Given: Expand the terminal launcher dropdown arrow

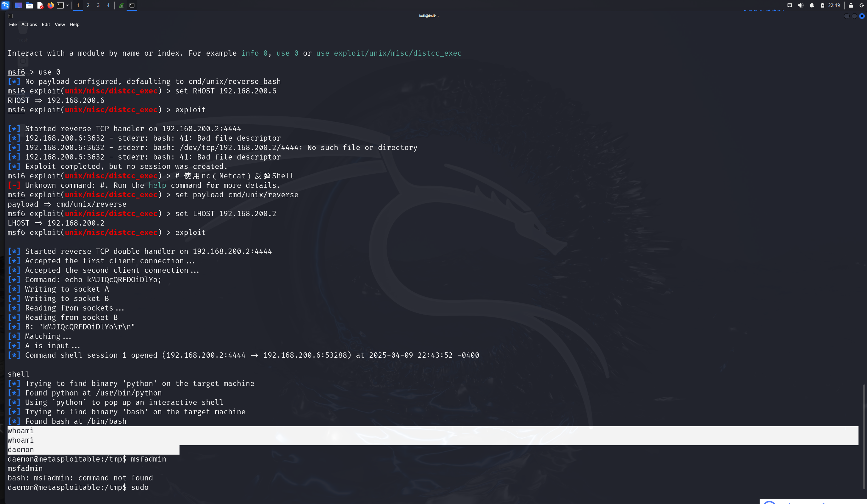Looking at the screenshot, I should click(x=67, y=5).
